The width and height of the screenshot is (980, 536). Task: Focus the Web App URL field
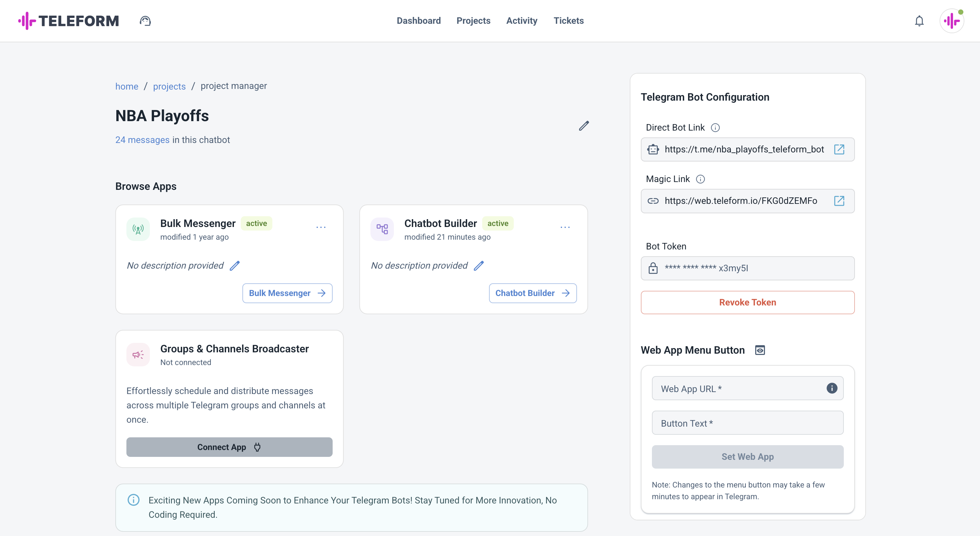coord(748,388)
